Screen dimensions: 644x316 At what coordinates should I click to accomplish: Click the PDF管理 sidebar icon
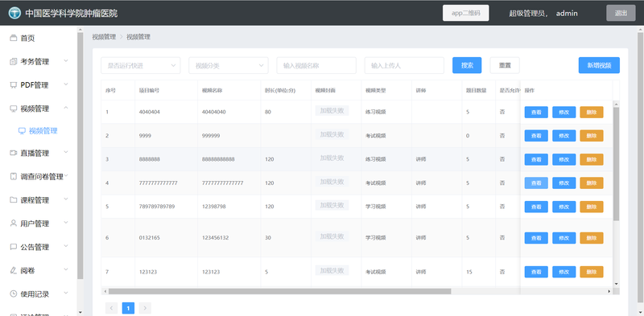pos(13,85)
